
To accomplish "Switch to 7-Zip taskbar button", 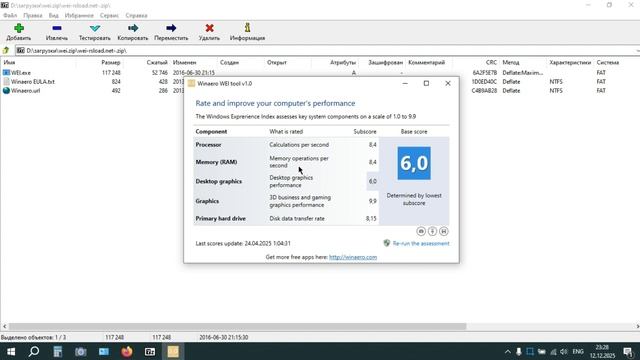I will 150,351.
